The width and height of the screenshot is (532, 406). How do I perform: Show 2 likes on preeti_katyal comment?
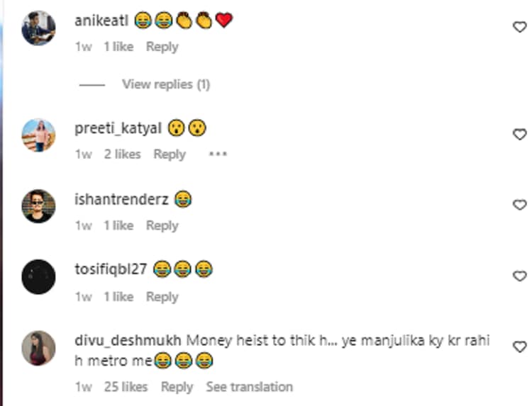(122, 154)
